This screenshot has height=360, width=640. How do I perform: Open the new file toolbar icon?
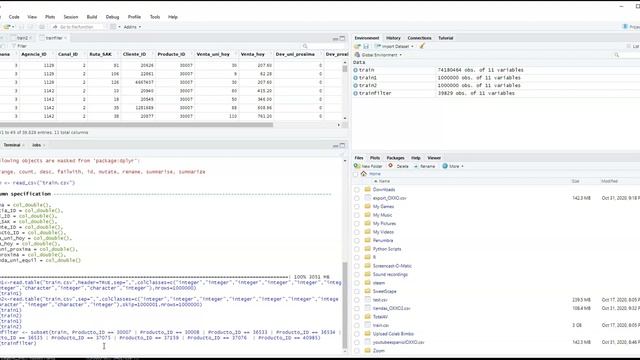pos(8,27)
